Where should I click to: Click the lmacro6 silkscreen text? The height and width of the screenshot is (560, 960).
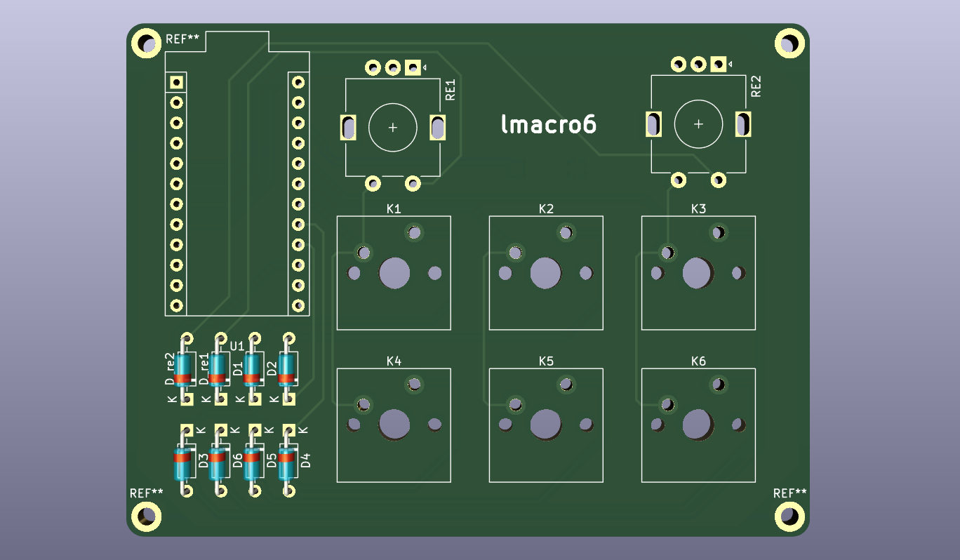pos(549,124)
